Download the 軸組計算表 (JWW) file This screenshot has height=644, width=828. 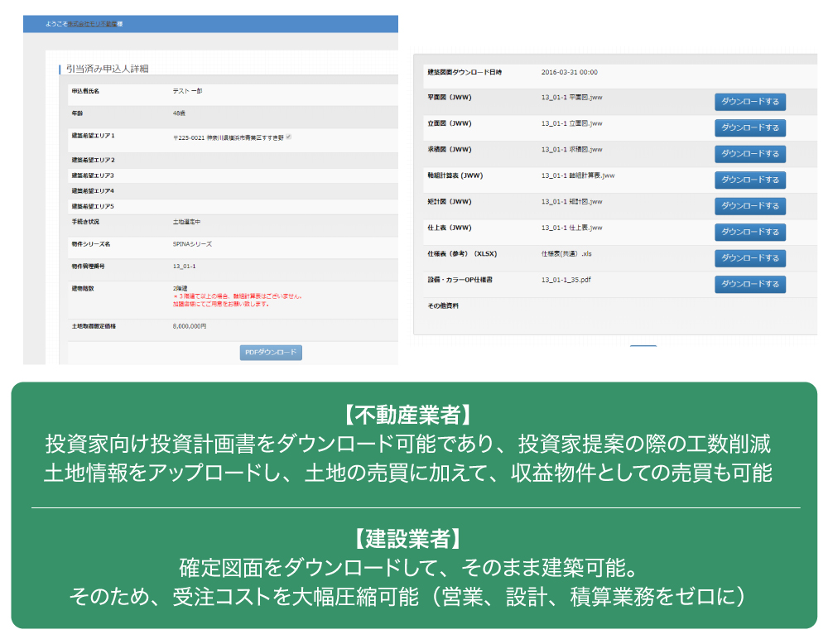(x=750, y=180)
